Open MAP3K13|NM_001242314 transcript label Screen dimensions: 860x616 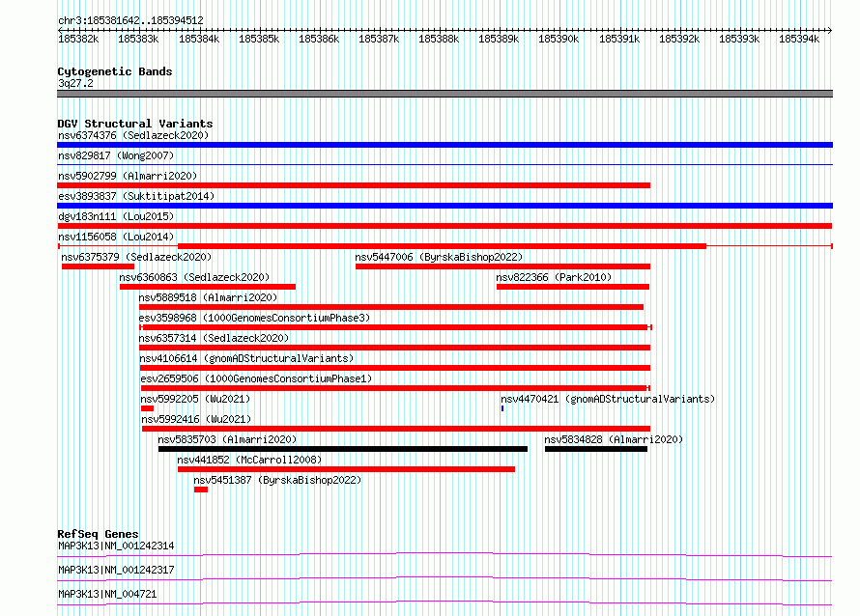point(116,546)
